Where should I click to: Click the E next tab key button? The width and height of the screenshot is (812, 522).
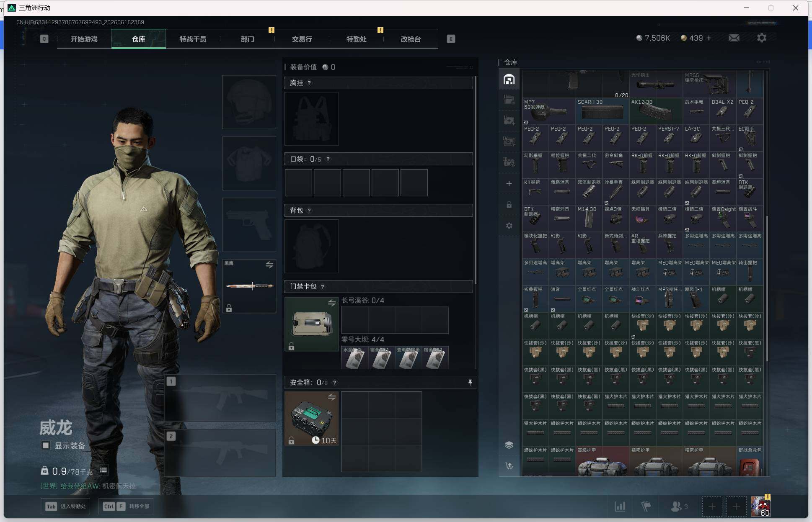tap(451, 39)
